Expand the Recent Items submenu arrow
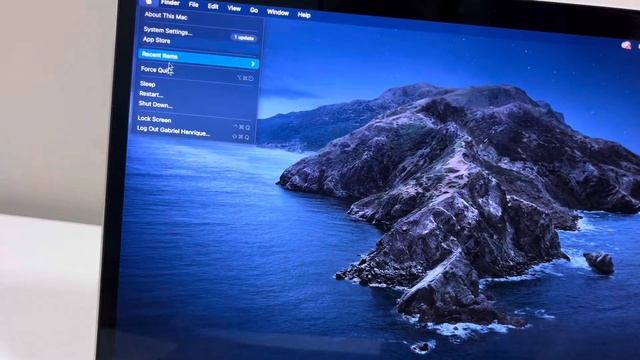The height and width of the screenshot is (360, 640). click(253, 64)
